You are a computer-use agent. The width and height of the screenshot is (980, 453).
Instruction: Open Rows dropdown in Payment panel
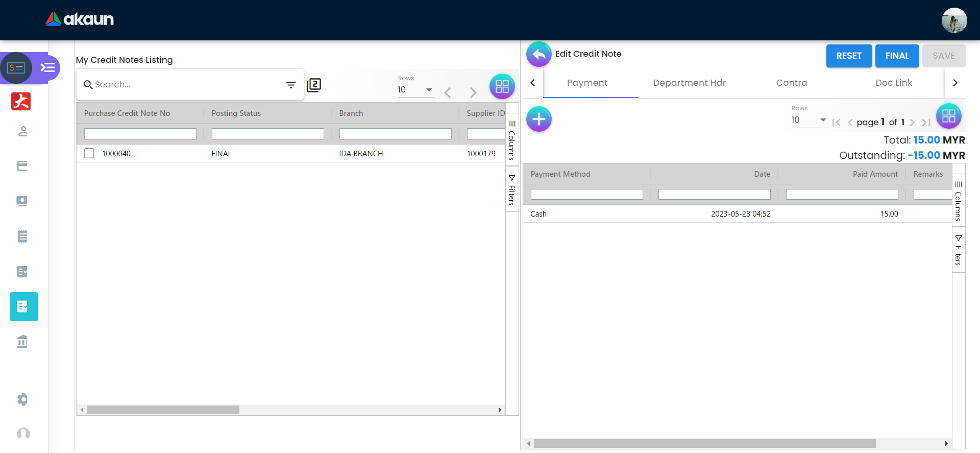809,120
